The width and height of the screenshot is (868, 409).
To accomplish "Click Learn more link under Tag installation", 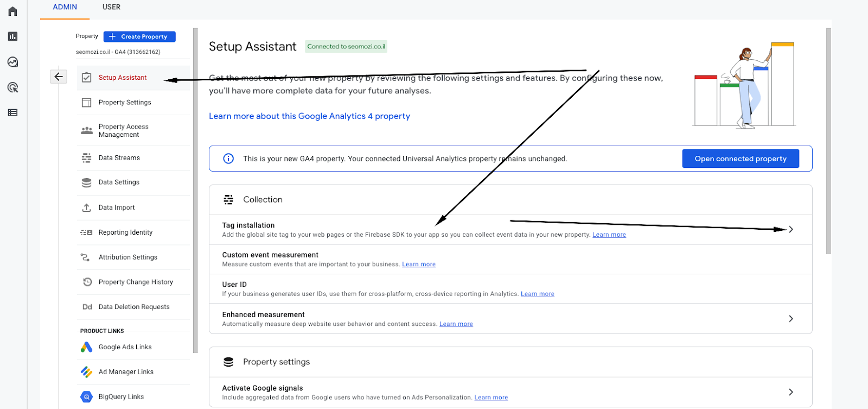I will (x=609, y=235).
